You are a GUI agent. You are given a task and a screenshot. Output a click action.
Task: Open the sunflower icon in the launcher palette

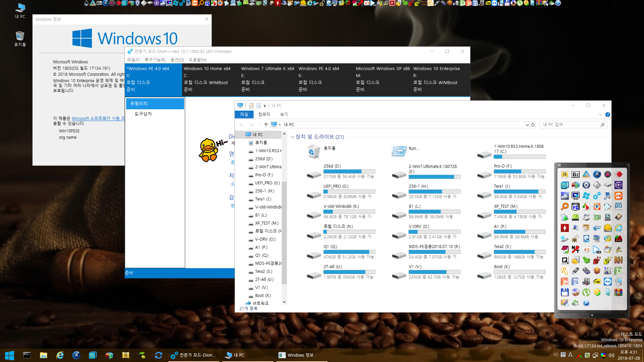(608, 228)
